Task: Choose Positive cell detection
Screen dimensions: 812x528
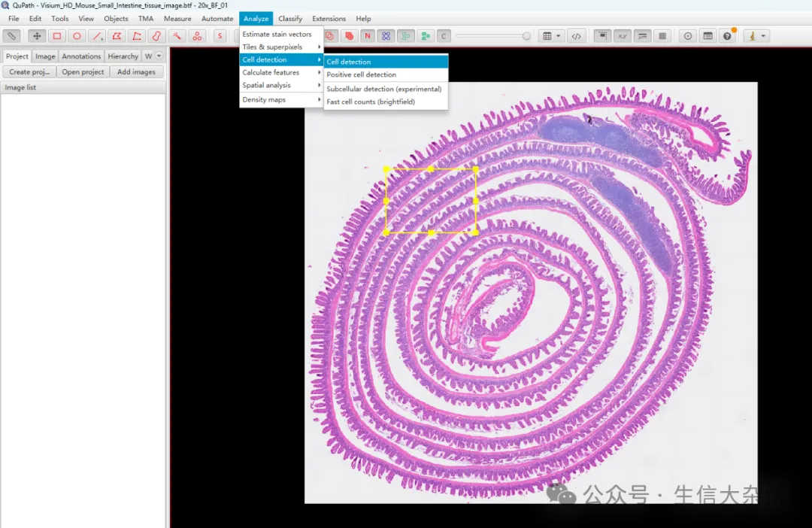Action: click(386, 74)
